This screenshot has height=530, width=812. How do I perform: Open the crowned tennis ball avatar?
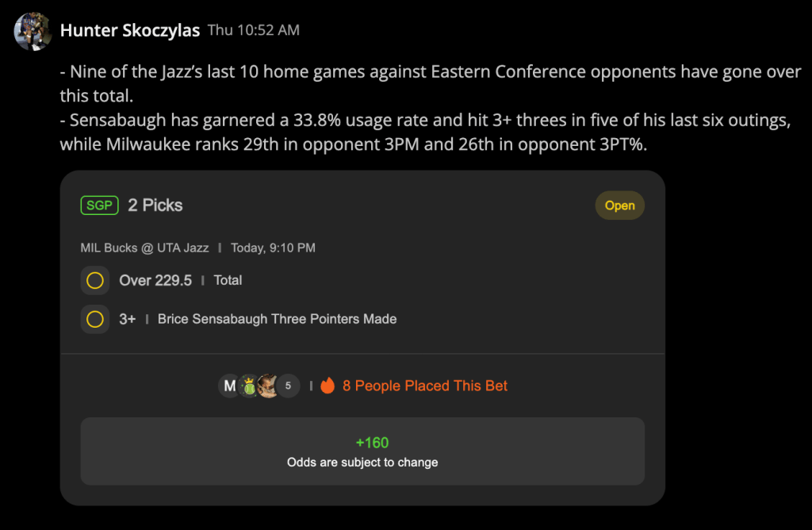(x=250, y=386)
